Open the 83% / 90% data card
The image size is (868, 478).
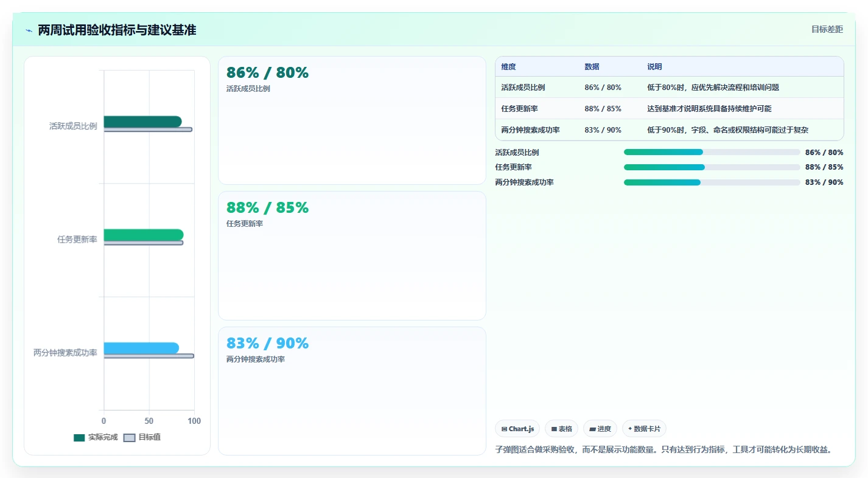352,391
